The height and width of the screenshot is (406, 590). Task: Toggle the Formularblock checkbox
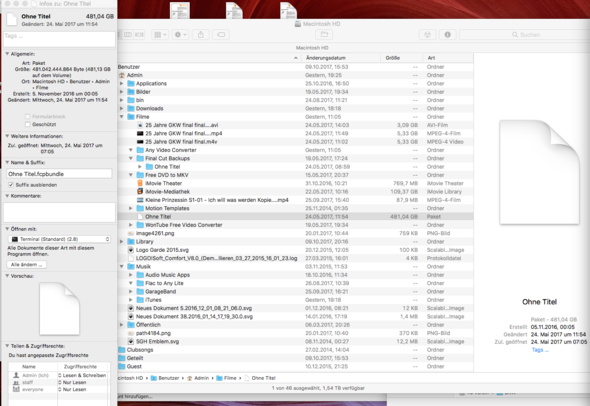point(27,117)
